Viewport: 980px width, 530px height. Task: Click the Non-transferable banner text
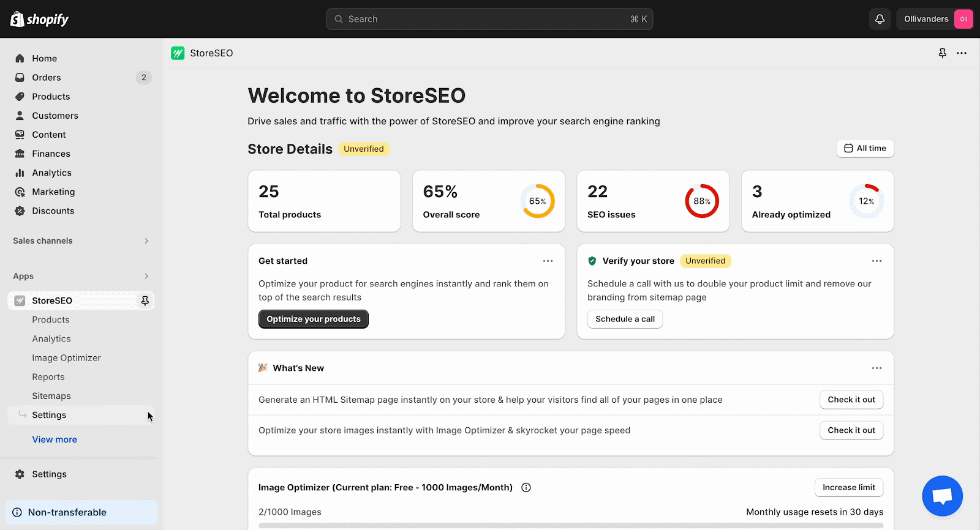pos(67,512)
